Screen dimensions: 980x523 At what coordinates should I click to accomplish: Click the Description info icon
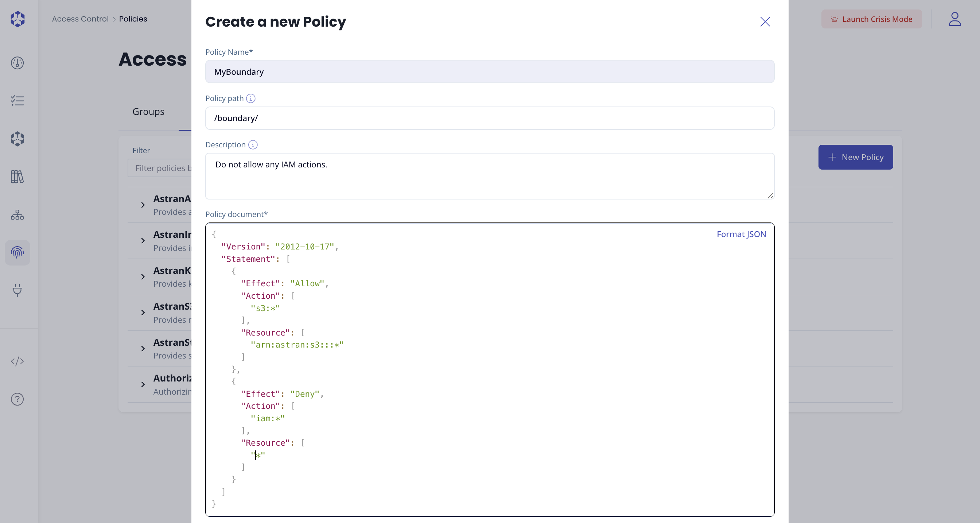(252, 145)
